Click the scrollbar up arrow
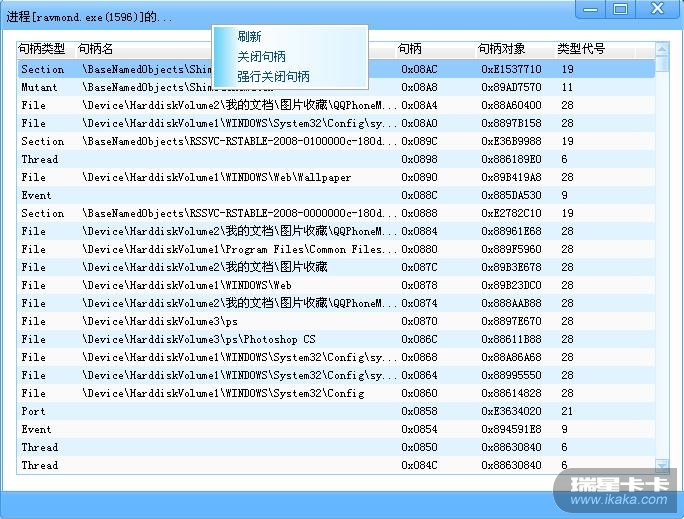 coord(662,49)
